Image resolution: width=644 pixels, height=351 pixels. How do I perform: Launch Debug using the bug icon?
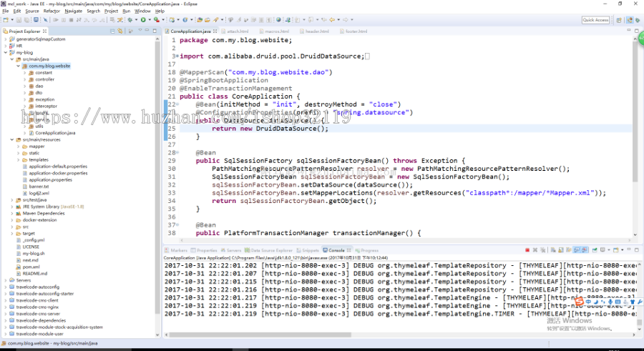[x=130, y=20]
